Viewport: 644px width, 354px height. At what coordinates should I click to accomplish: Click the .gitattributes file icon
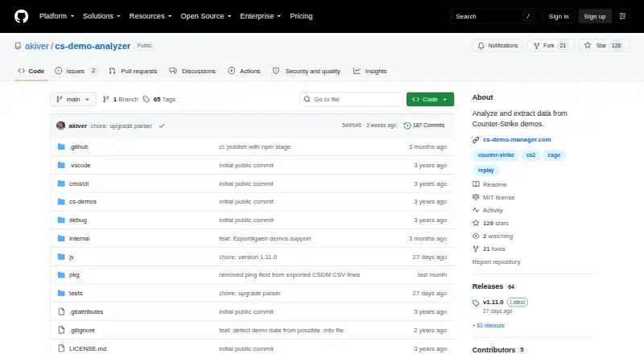click(x=61, y=311)
